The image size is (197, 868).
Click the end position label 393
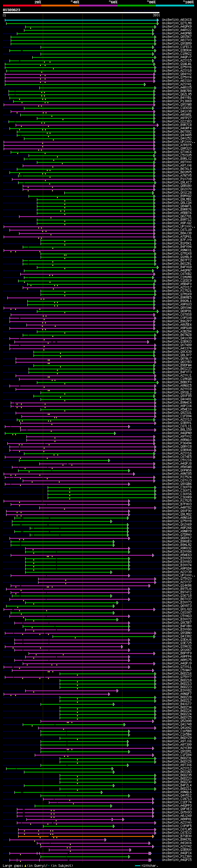tap(155, 15)
